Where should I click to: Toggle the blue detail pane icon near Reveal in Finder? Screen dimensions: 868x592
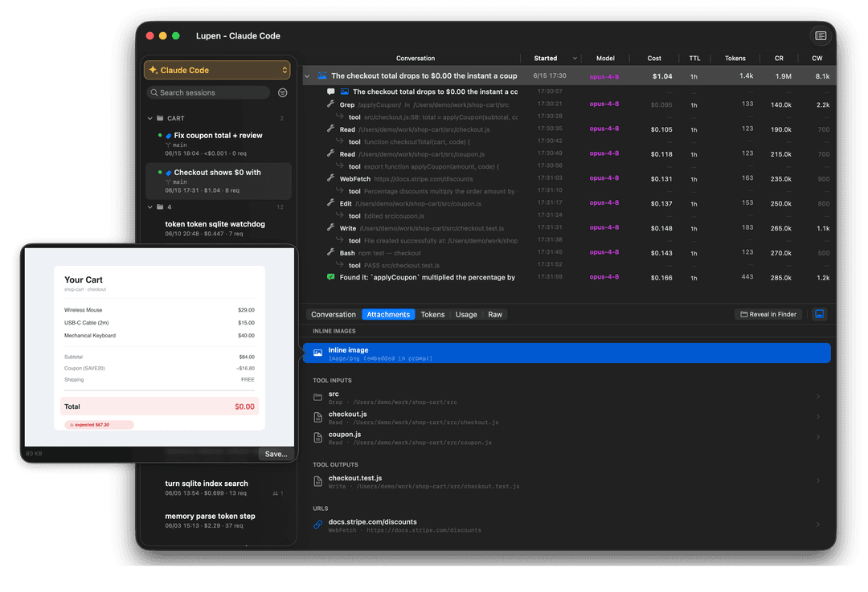coord(819,314)
